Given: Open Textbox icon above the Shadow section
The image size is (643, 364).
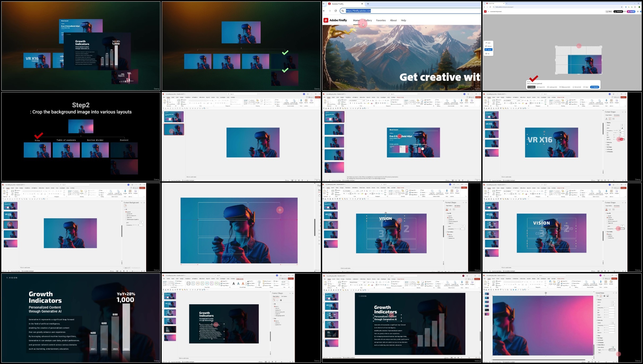Looking at the screenshot, I should [x=613, y=119].
